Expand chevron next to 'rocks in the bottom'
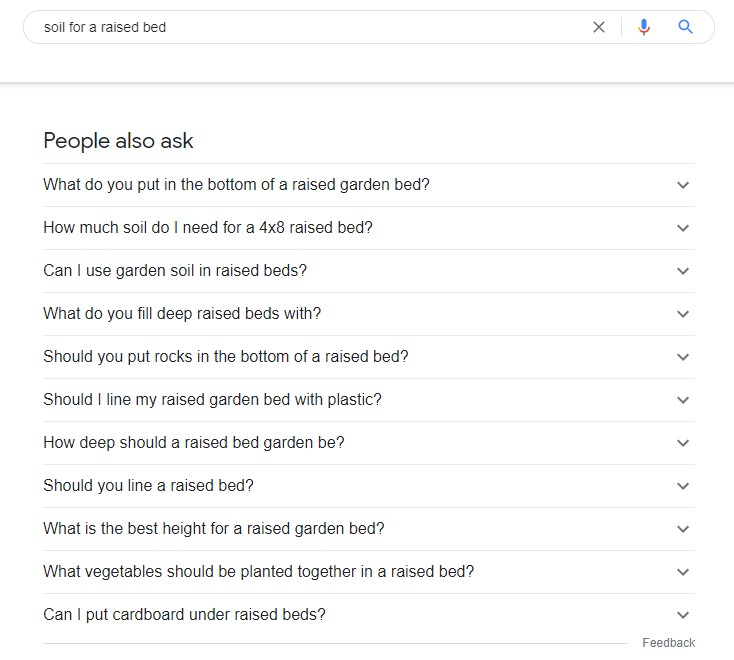The image size is (734, 660). coord(683,357)
